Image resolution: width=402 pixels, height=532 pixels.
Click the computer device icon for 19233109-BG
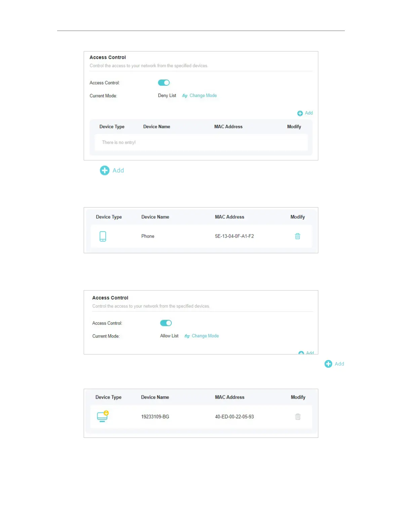[x=103, y=417]
